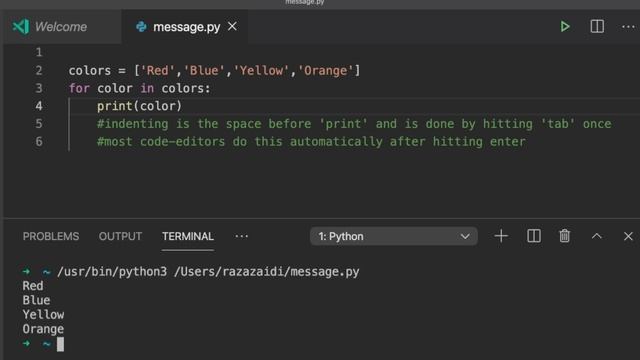The height and width of the screenshot is (360, 640).
Task: Show more panel tabs via ellipsis
Action: 241,236
